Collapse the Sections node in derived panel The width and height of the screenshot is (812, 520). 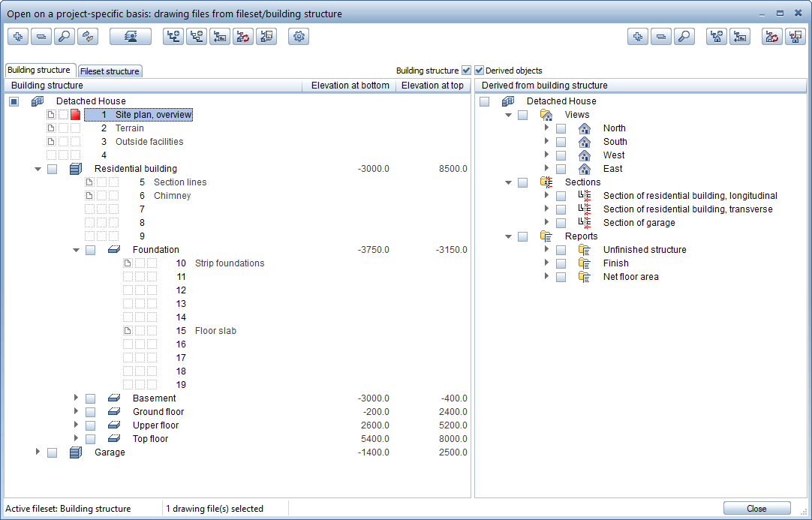(x=509, y=182)
